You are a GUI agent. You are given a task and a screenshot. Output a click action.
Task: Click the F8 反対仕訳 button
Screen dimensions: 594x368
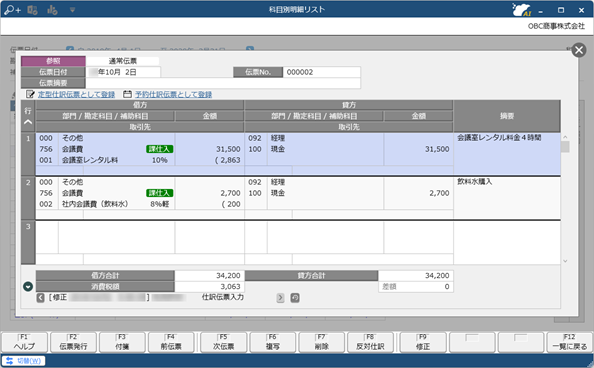click(x=370, y=342)
